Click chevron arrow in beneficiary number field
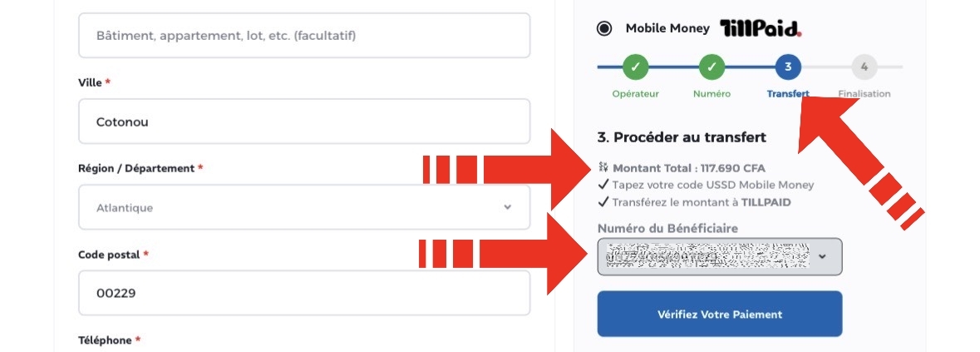Screen dimensions: 980x352 click(x=822, y=256)
